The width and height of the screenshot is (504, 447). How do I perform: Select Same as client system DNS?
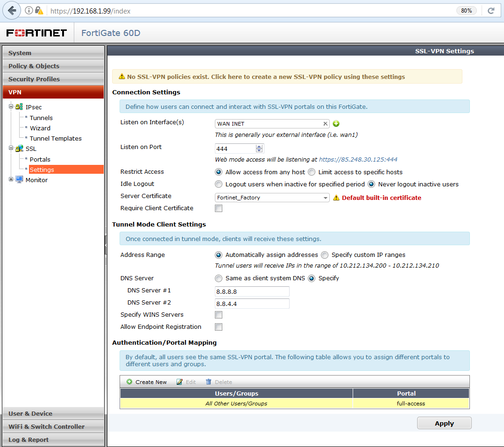[x=219, y=278]
